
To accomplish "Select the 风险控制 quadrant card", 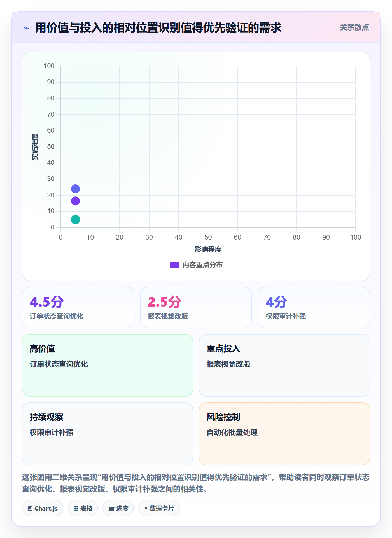I will [x=284, y=434].
